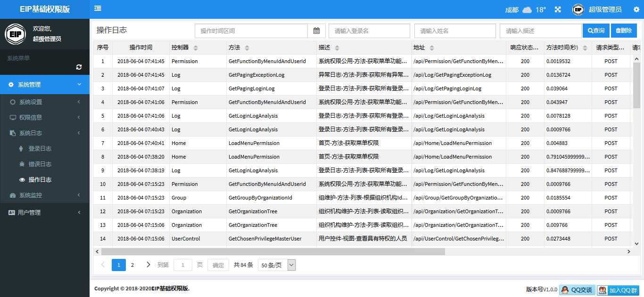Select page 1 button
The width and height of the screenshot is (644, 297).
pos(119,265)
